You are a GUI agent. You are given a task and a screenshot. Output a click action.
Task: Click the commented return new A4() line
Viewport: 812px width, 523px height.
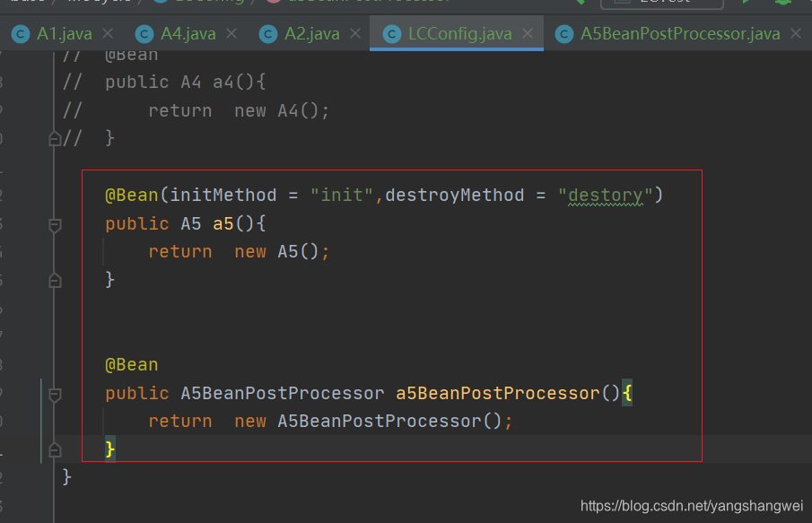tap(196, 110)
